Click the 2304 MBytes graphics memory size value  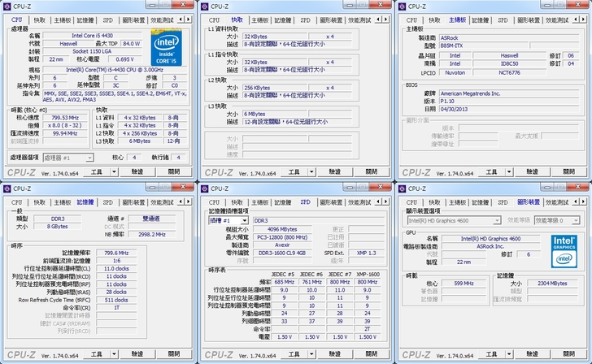click(552, 284)
